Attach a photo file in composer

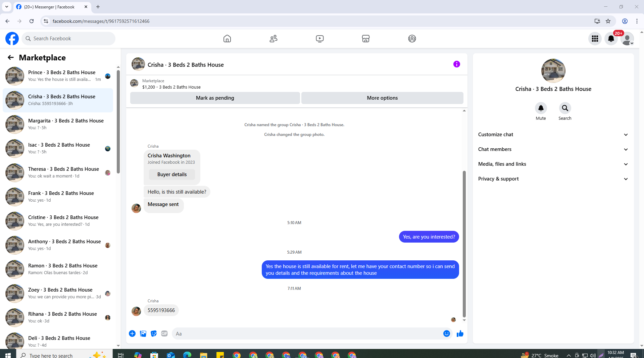point(143,334)
